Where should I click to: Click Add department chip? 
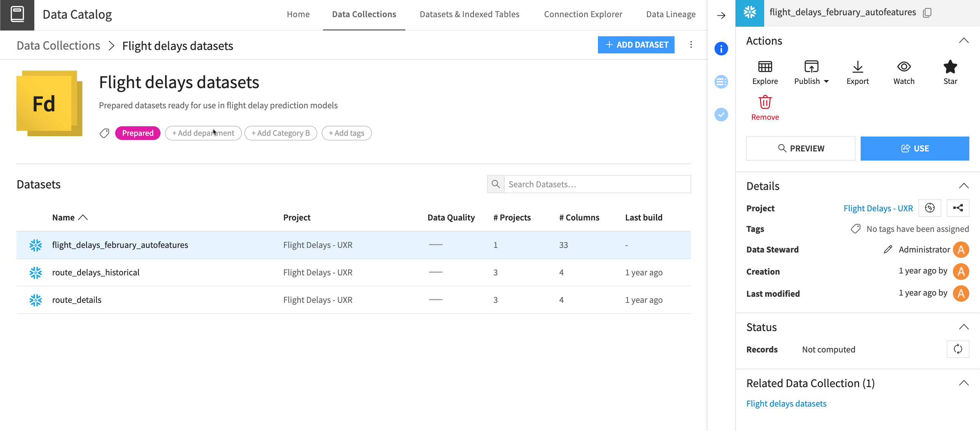[x=203, y=133]
